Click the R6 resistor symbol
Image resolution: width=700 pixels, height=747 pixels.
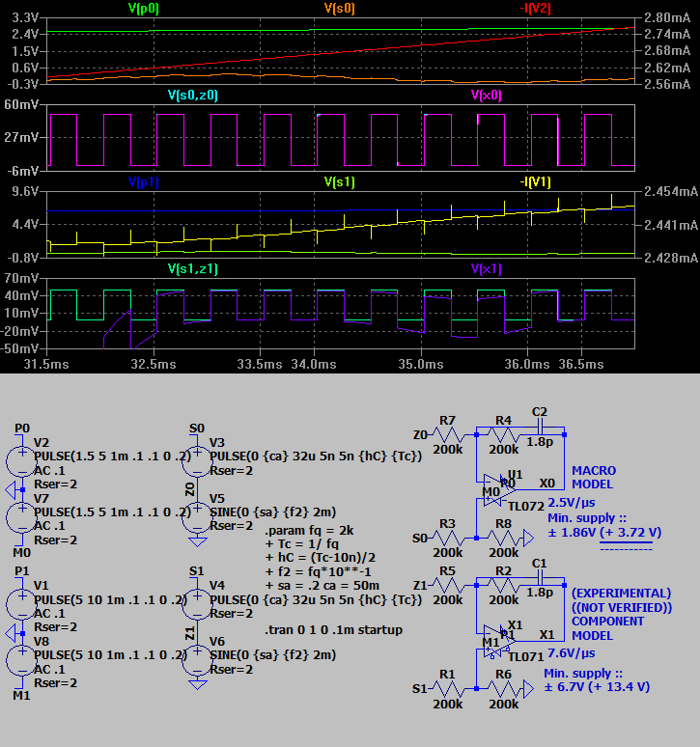pyautogui.click(x=504, y=688)
